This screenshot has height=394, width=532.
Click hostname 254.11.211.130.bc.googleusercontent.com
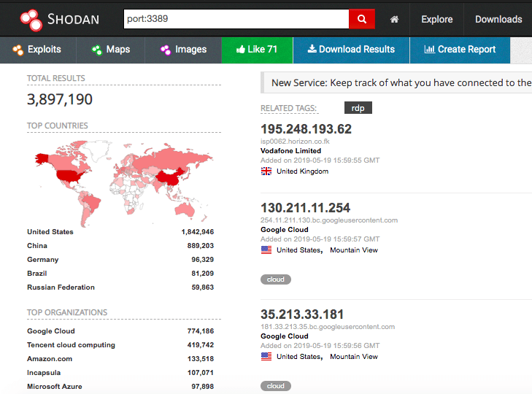tap(329, 220)
